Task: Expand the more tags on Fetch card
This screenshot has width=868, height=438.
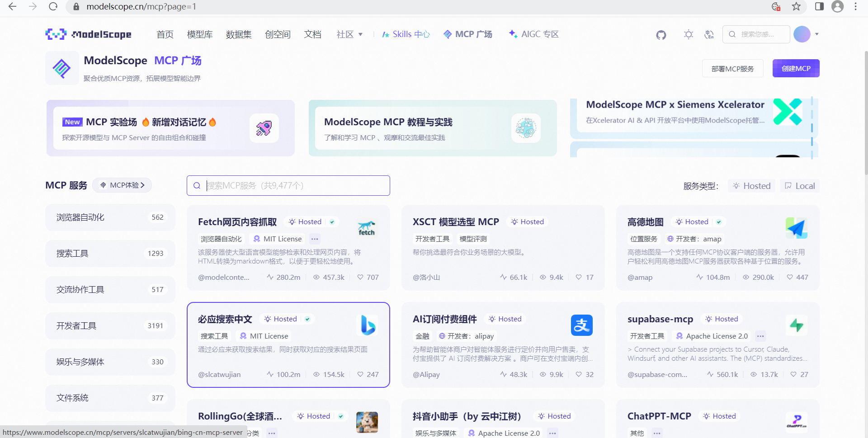Action: click(315, 239)
